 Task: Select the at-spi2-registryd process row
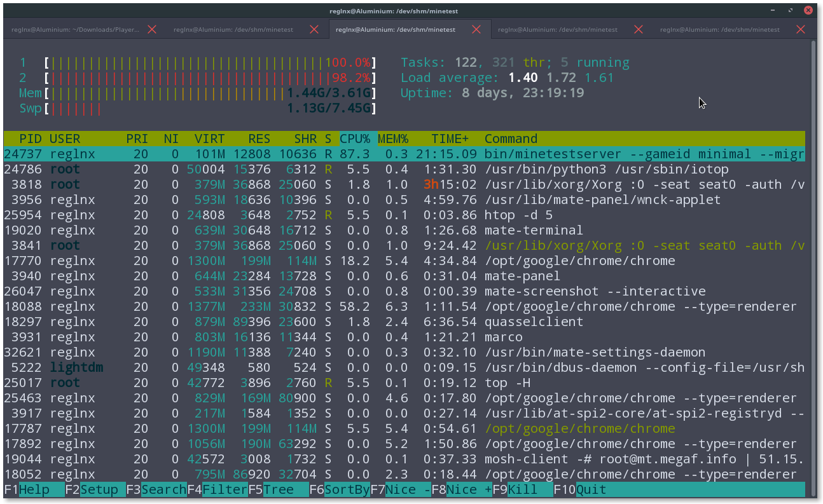(404, 413)
